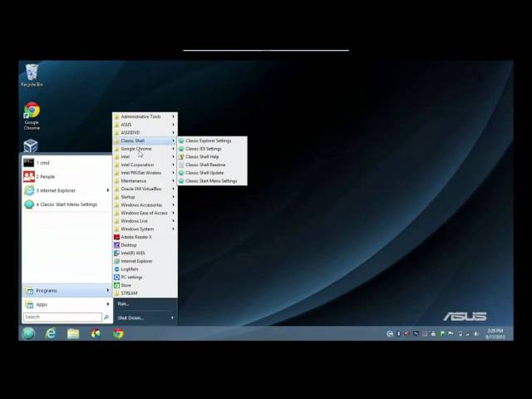Image resolution: width=532 pixels, height=399 pixels.
Task: Expand Intel PROSet Wireless folder
Action: [145, 173]
